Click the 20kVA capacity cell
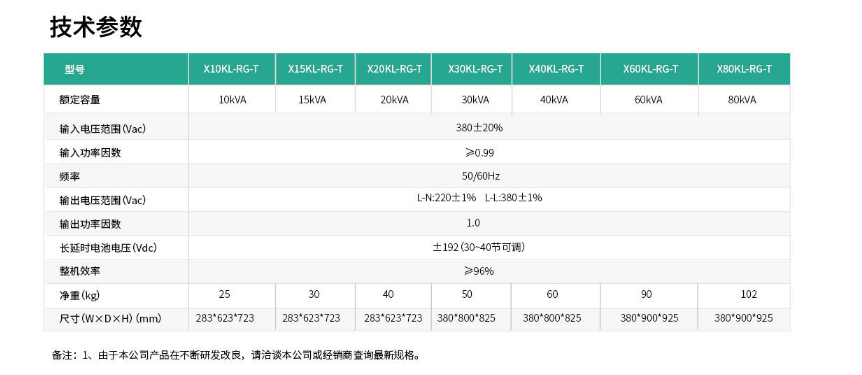Screen dimensions: 862x375 (x=394, y=100)
